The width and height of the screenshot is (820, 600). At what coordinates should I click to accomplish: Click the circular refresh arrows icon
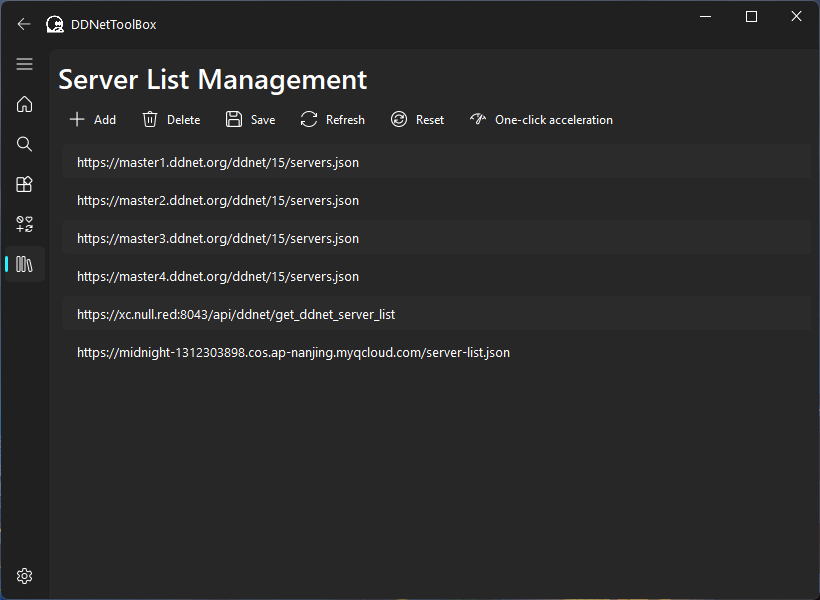309,119
